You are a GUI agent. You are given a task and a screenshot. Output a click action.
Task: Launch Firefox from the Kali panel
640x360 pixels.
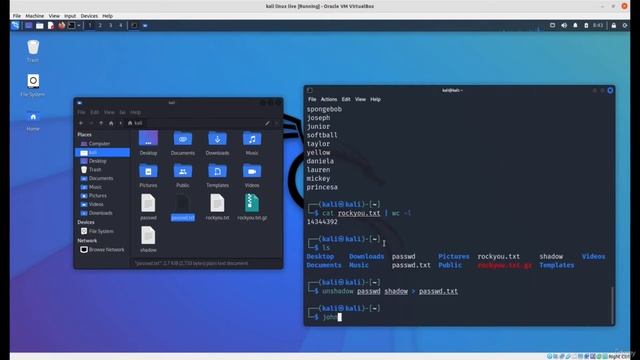(61, 25)
